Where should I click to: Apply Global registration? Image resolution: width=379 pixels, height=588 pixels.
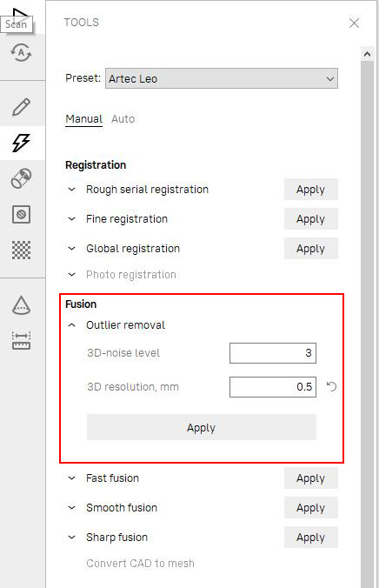click(311, 249)
